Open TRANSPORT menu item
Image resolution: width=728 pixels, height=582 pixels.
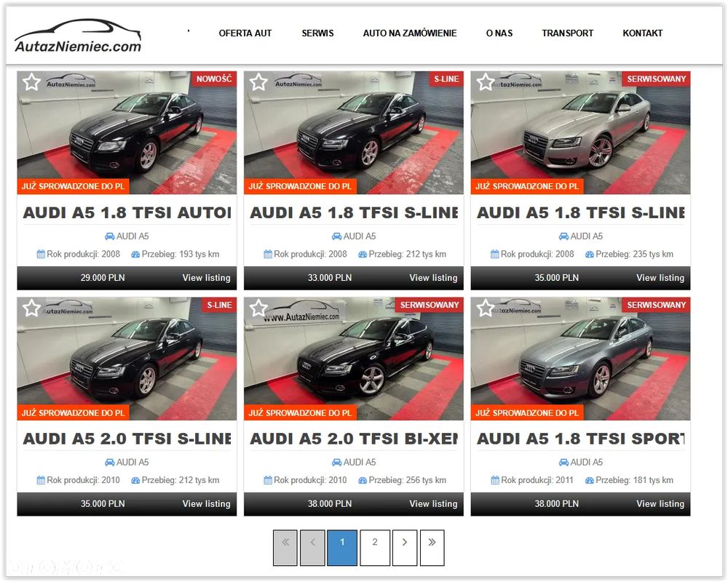[x=567, y=33]
